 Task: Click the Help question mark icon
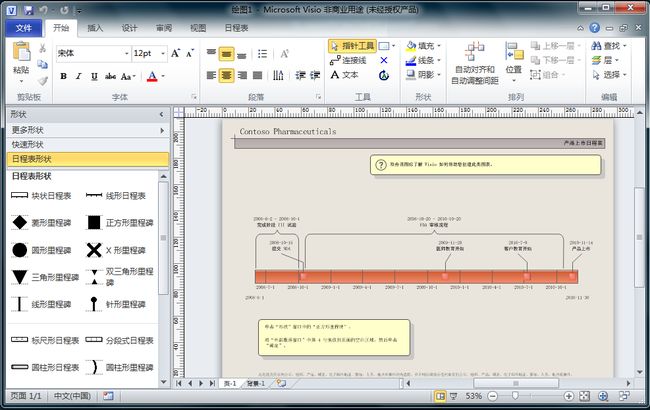594,28
